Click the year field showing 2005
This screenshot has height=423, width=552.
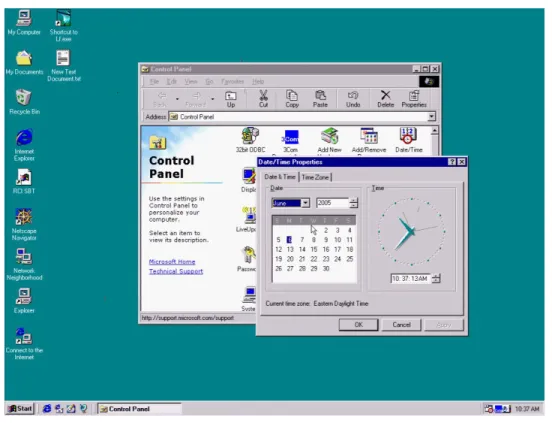point(332,203)
